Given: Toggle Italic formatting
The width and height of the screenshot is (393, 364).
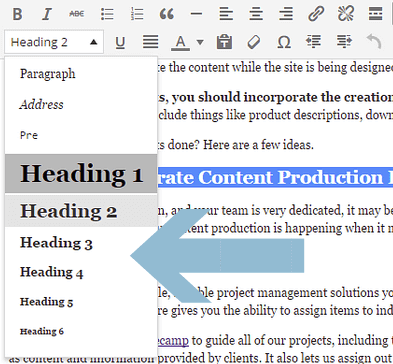Looking at the screenshot, I should pos(47,14).
